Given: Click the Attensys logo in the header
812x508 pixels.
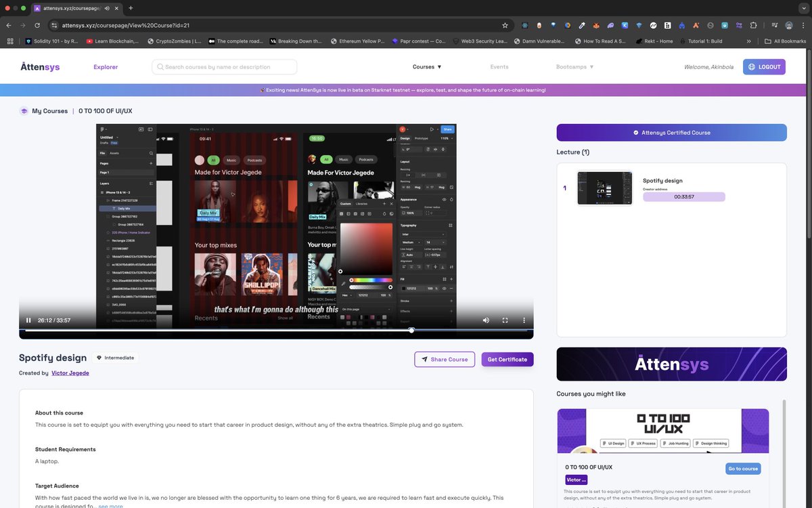Looking at the screenshot, I should [x=41, y=66].
